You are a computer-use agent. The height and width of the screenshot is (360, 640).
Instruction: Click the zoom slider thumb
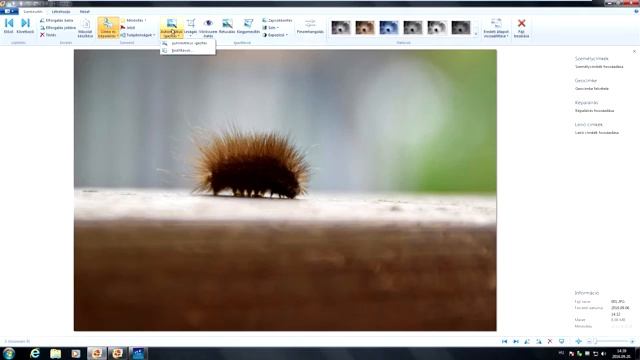596,341
